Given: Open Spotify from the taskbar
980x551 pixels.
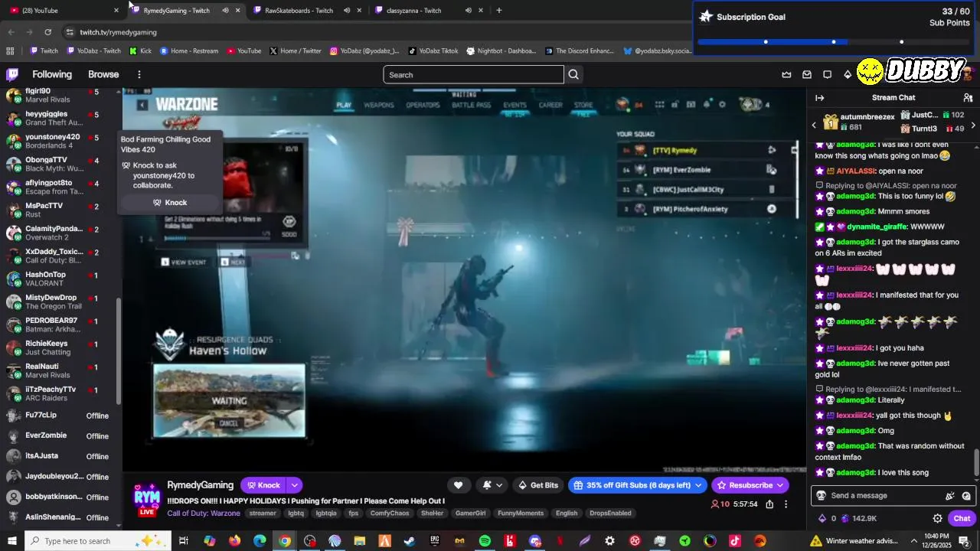Looking at the screenshot, I should (x=485, y=541).
